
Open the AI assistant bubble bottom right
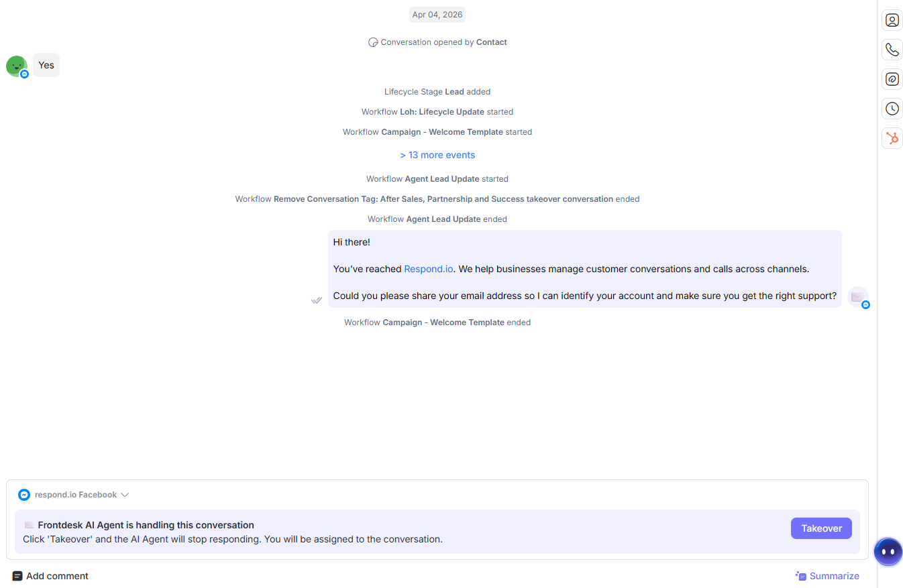click(888, 551)
